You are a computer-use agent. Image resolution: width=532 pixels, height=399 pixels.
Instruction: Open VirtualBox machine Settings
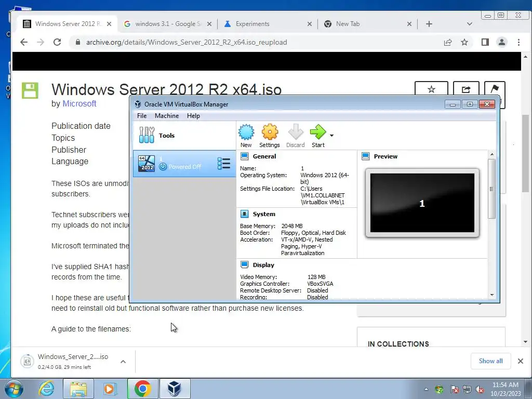point(270,136)
